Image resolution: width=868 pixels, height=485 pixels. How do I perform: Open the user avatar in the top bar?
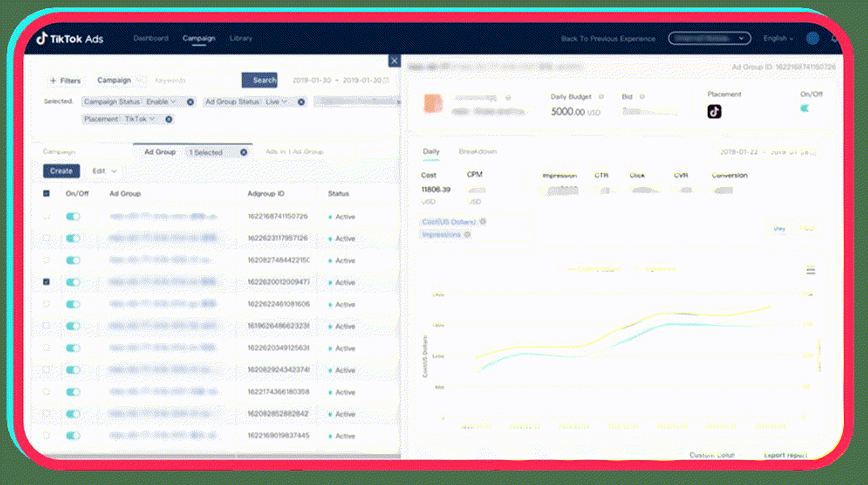[x=813, y=38]
